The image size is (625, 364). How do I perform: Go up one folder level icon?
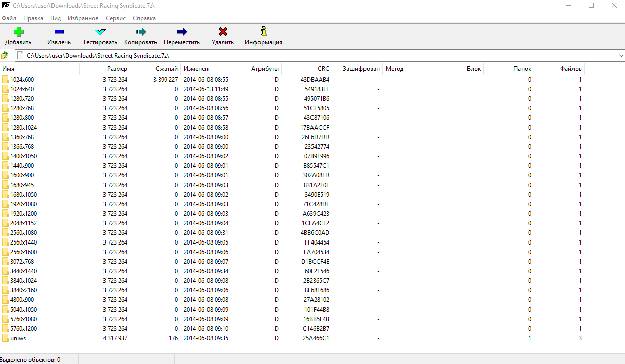[x=5, y=55]
